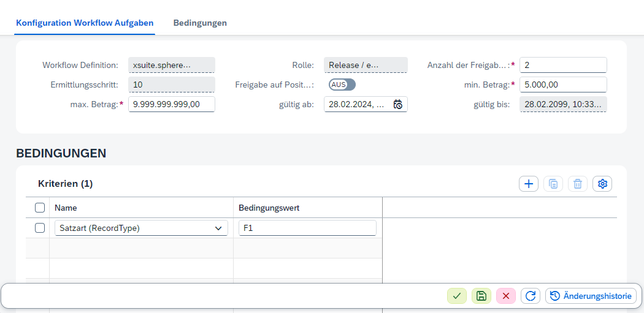This screenshot has height=313, width=644.
Task: Click the Bedingungswert field containing F1
Action: point(307,228)
